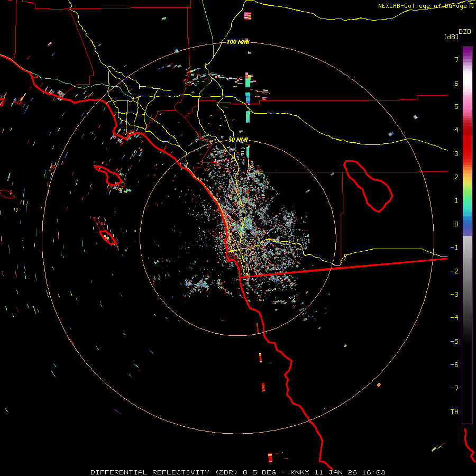Screen dimensions: 476x476
Task: Click the "-1" value on color scale
Action: tap(454, 248)
